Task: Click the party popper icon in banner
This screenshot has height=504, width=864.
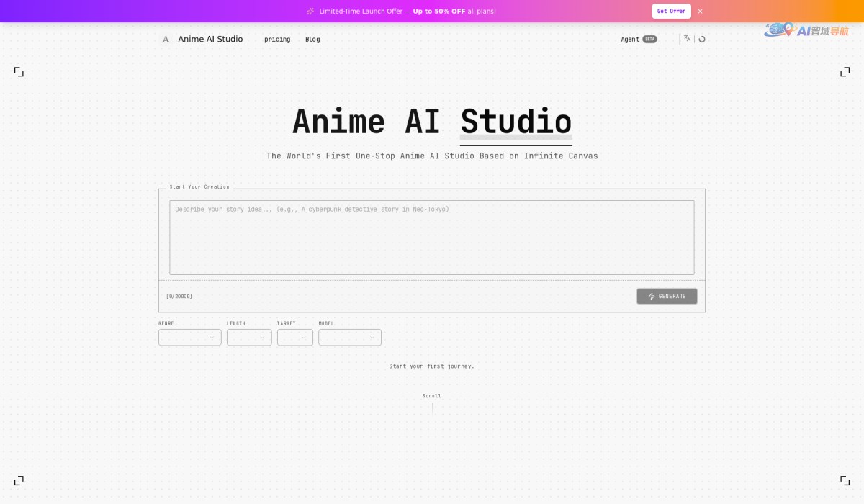Action: pos(310,12)
